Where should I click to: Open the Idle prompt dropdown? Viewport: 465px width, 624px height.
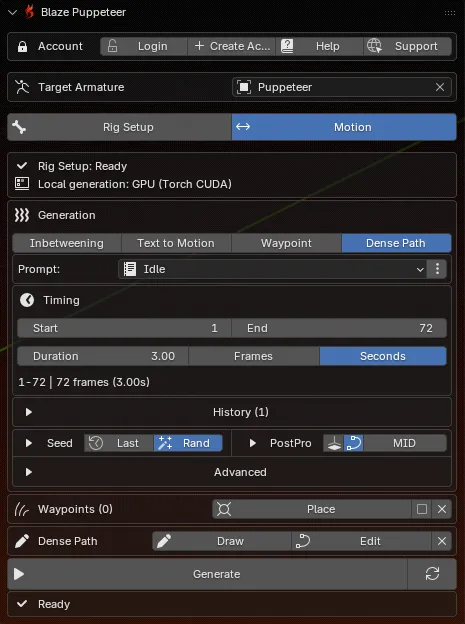(x=273, y=269)
